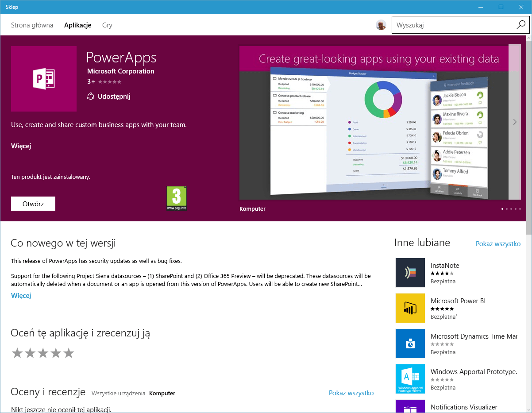Click the search magnifier icon
The height and width of the screenshot is (413, 532).
click(x=520, y=25)
